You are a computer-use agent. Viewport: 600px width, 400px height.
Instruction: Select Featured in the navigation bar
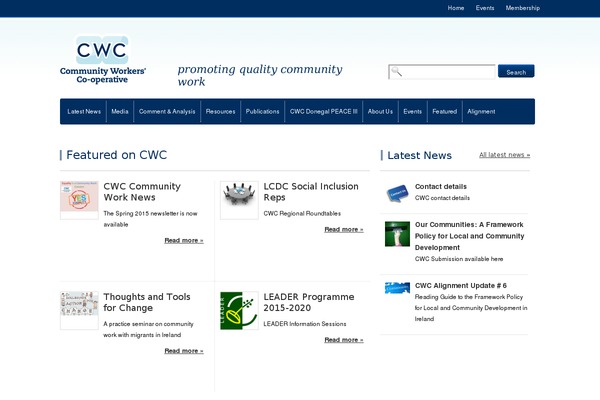445,111
